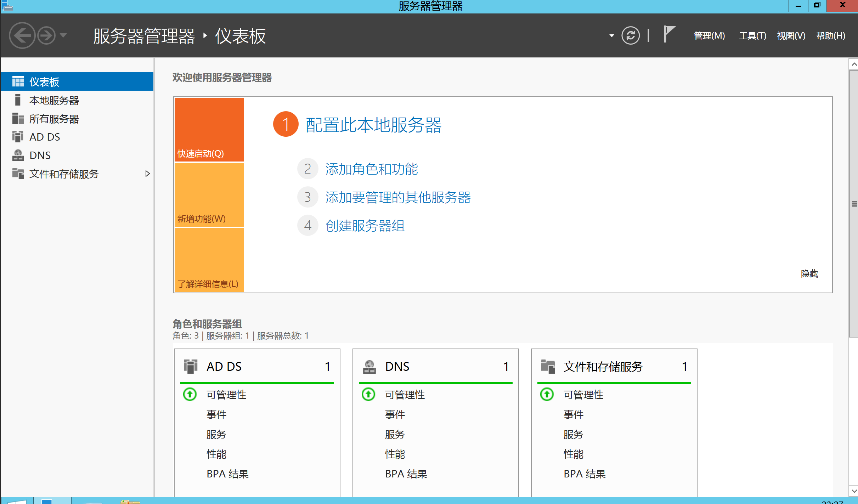The width and height of the screenshot is (858, 504).
Task: Open the navigation history dropdown arrow
Action: coord(63,35)
